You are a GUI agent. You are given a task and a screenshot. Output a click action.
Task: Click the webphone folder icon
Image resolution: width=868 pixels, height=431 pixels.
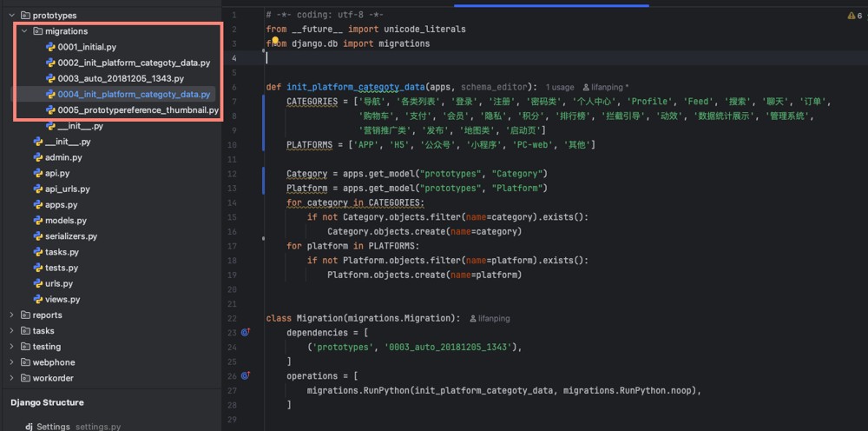click(x=25, y=362)
